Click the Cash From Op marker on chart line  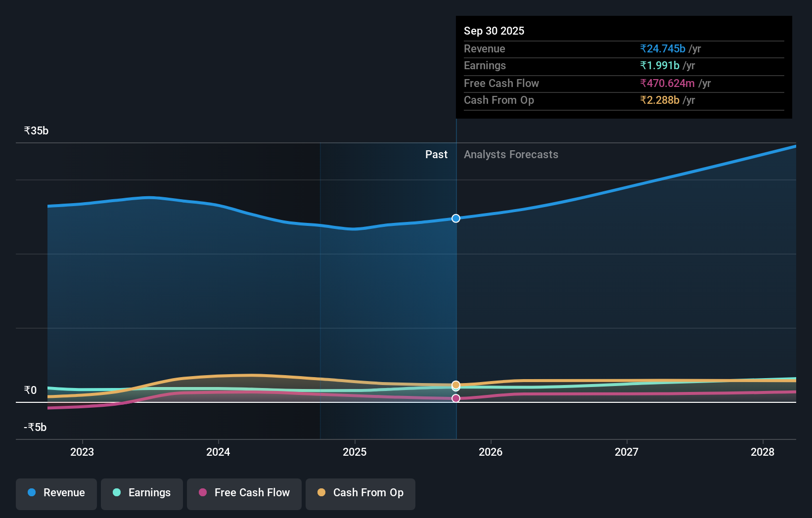pos(455,385)
